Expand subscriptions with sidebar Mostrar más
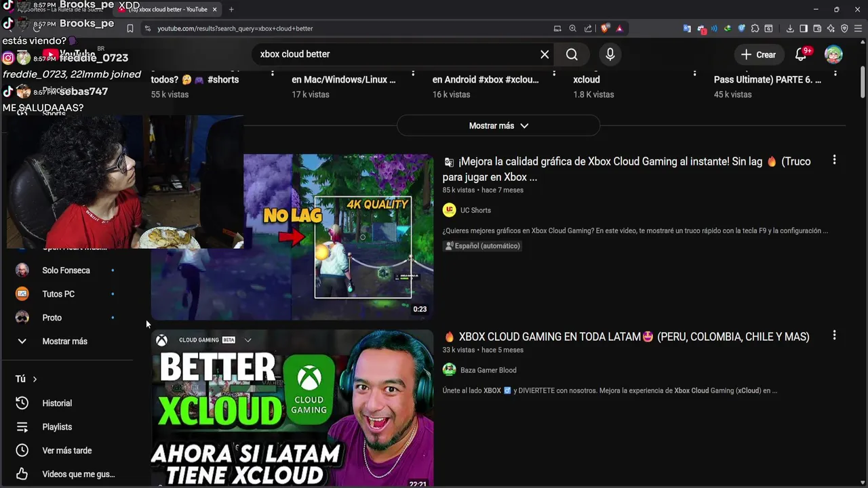 tap(66, 342)
